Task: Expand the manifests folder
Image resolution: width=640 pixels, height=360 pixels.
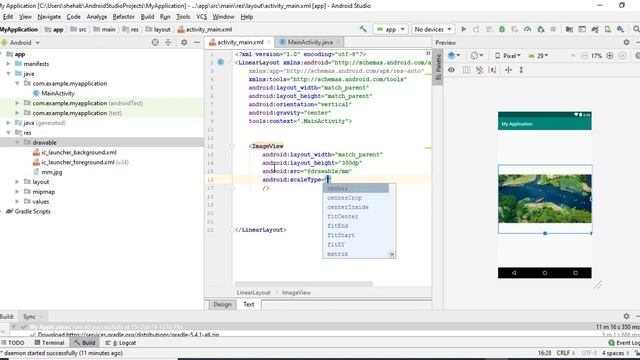Action: point(8,64)
